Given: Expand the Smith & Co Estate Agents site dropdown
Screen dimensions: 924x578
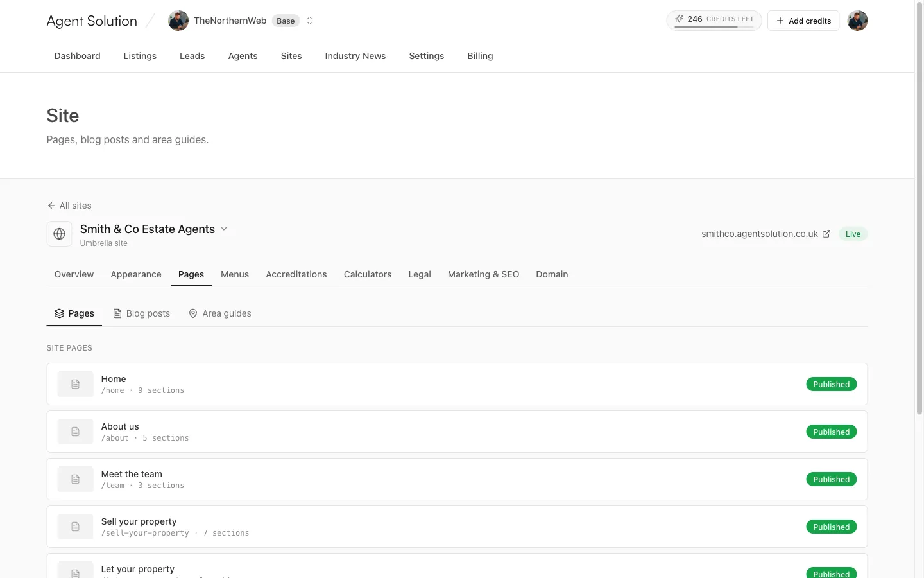Looking at the screenshot, I should [x=224, y=229].
